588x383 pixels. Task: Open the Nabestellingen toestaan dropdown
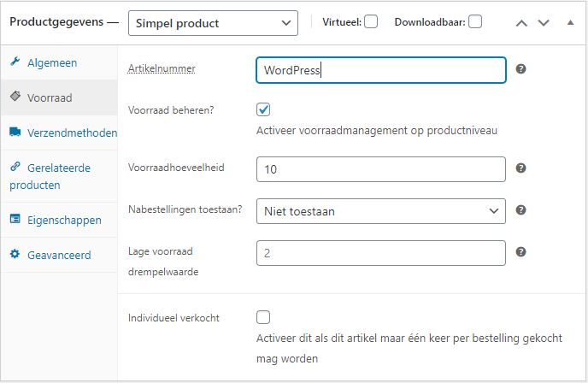coord(381,211)
